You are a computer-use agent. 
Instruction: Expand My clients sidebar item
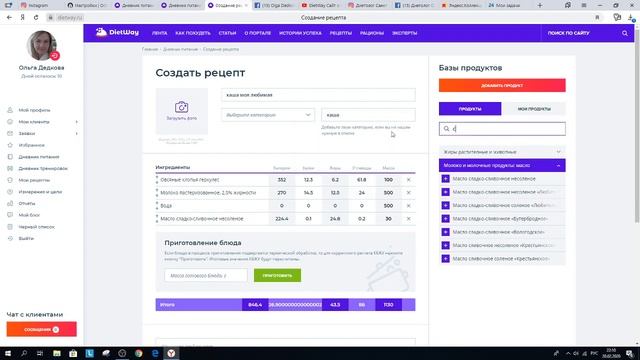coord(76,122)
